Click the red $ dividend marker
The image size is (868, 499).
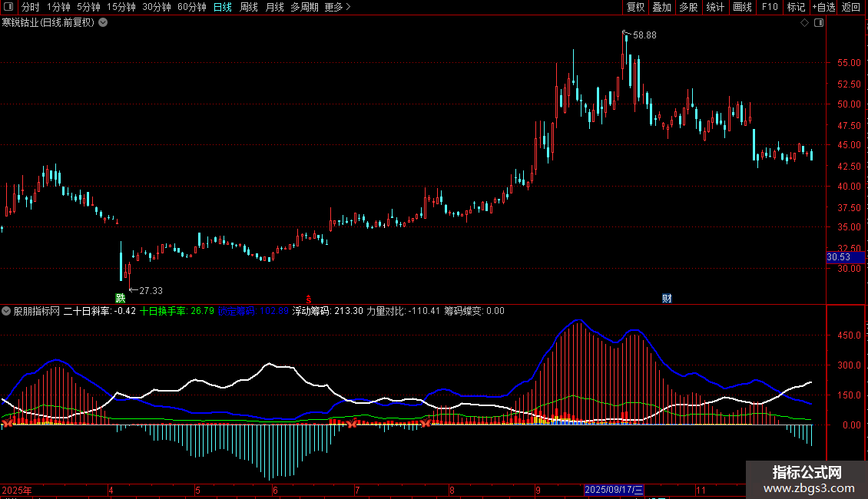308,298
